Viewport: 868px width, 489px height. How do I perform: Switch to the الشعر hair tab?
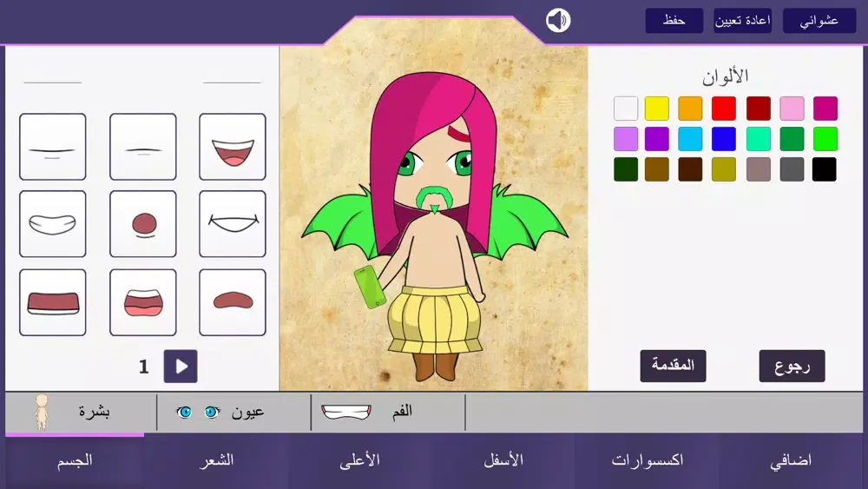point(216,460)
